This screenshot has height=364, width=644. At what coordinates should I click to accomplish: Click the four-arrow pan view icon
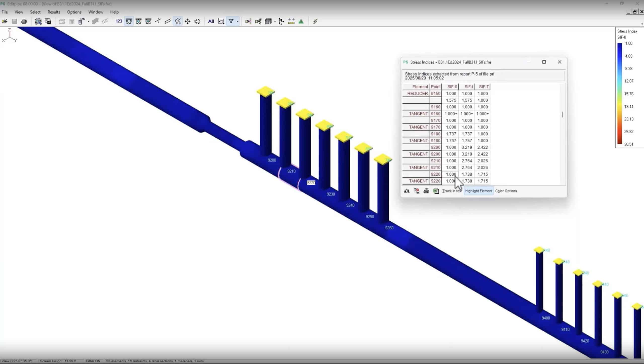tap(187, 21)
